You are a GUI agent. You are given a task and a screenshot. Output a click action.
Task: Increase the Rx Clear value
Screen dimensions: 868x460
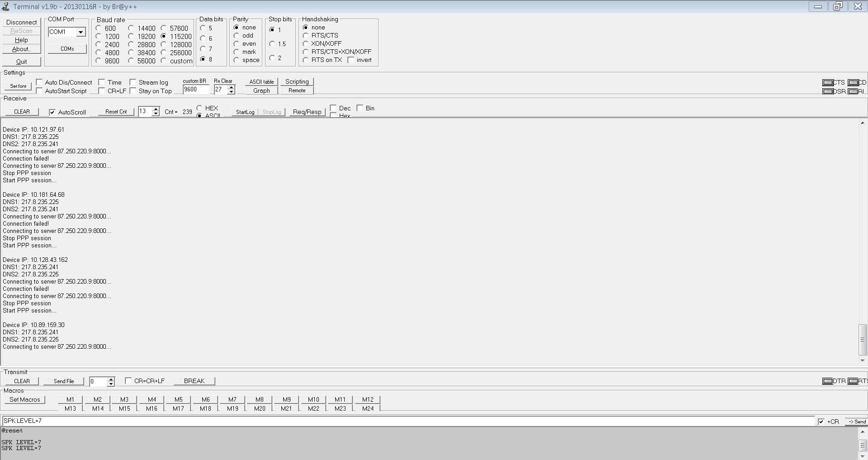[231, 87]
